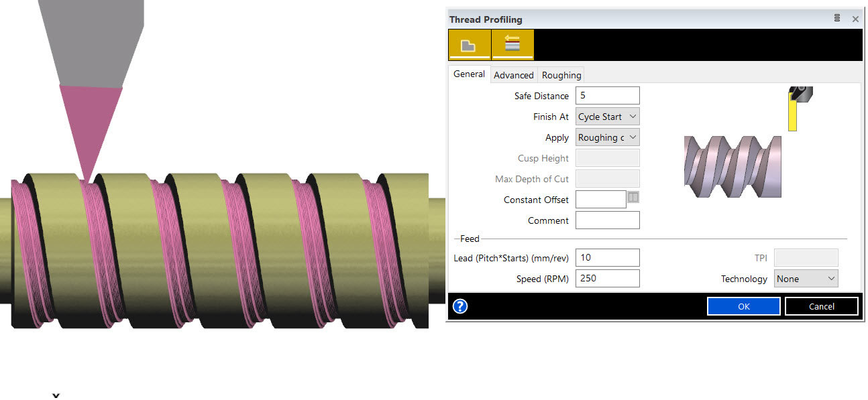Expand the Finish At dropdown
The image size is (868, 400).
point(607,117)
